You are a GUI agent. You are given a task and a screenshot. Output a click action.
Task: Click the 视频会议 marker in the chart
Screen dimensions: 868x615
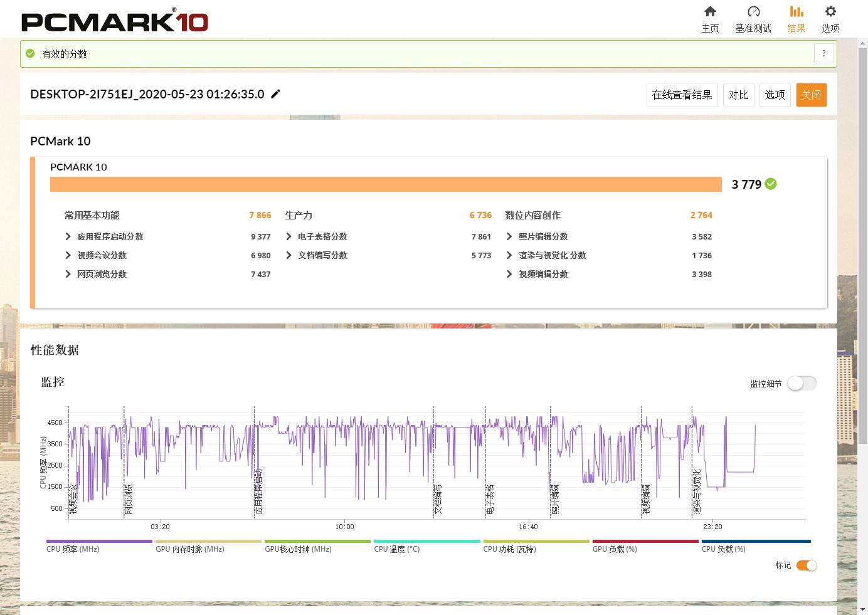[73, 500]
